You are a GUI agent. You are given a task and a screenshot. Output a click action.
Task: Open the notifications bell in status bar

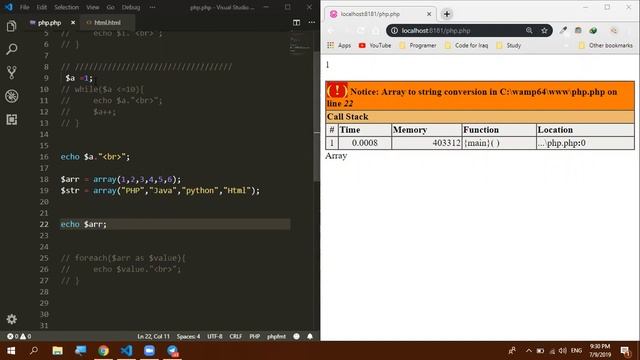(x=310, y=336)
